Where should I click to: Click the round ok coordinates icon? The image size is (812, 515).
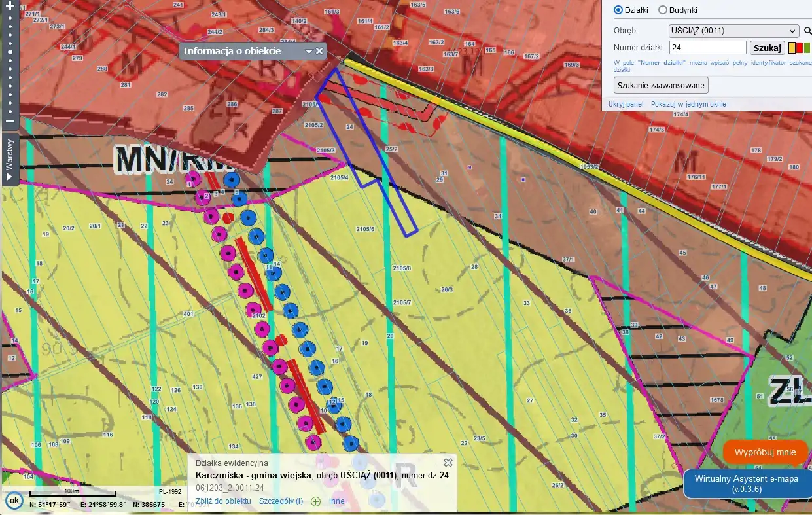[14, 501]
